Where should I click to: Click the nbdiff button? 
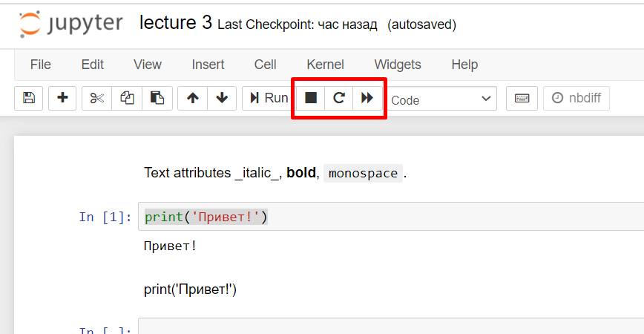coord(576,98)
